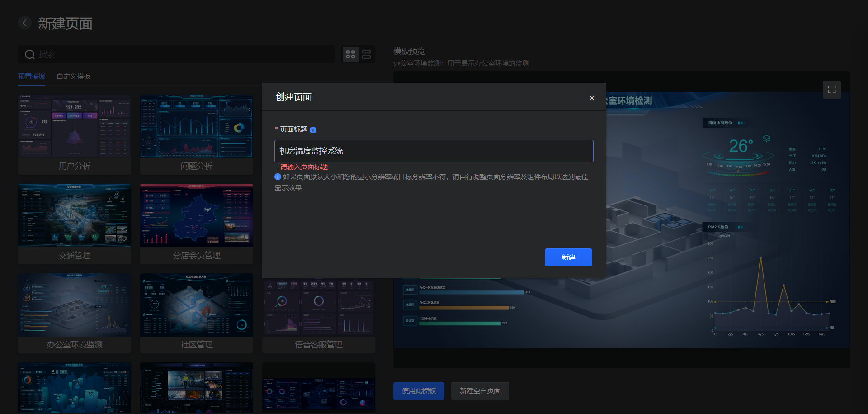Select the 预置模板 tab

(x=31, y=76)
